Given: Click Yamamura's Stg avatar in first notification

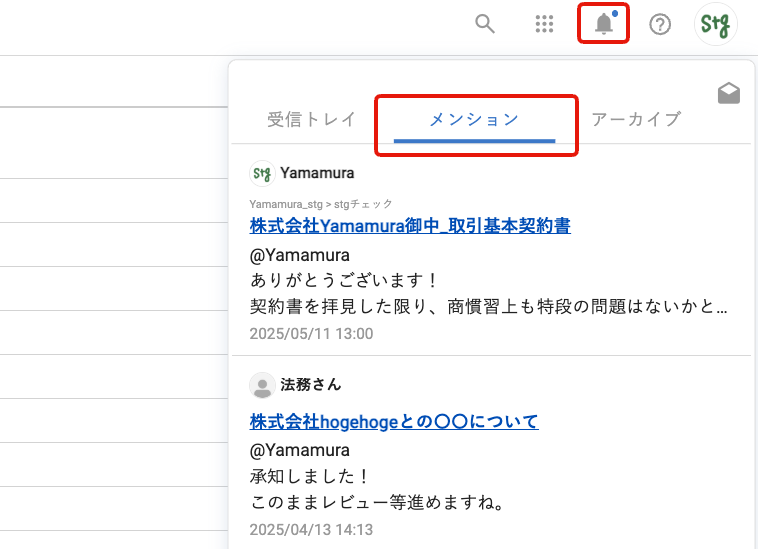Looking at the screenshot, I should coord(262,173).
